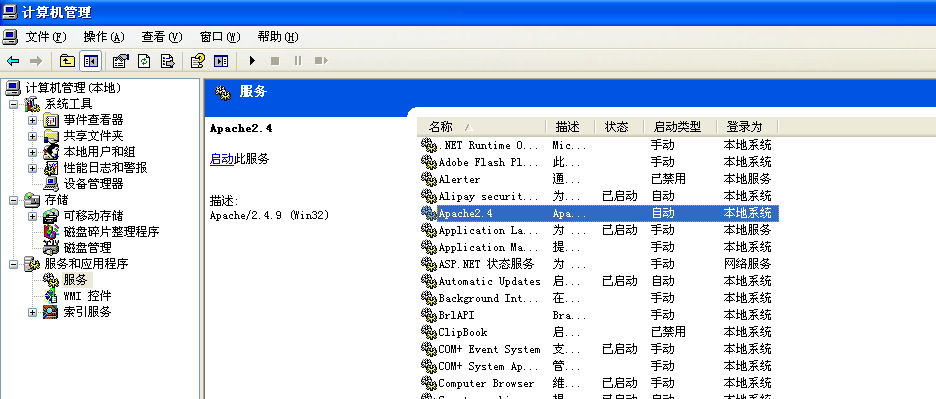Screen dimensions: 936x399
Task: Click the WMI 控件 icon
Action: tap(51, 296)
